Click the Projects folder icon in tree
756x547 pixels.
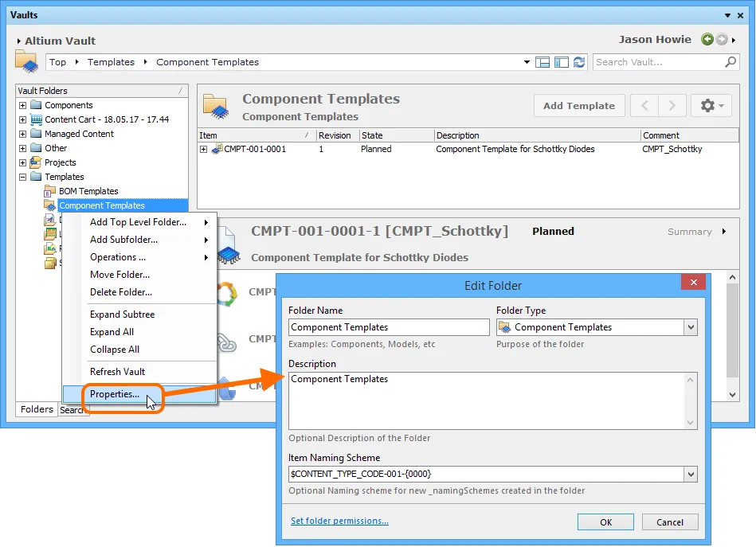[36, 162]
